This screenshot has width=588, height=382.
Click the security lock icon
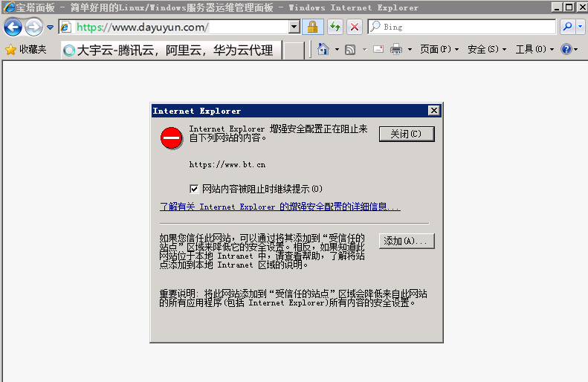pyautogui.click(x=312, y=27)
